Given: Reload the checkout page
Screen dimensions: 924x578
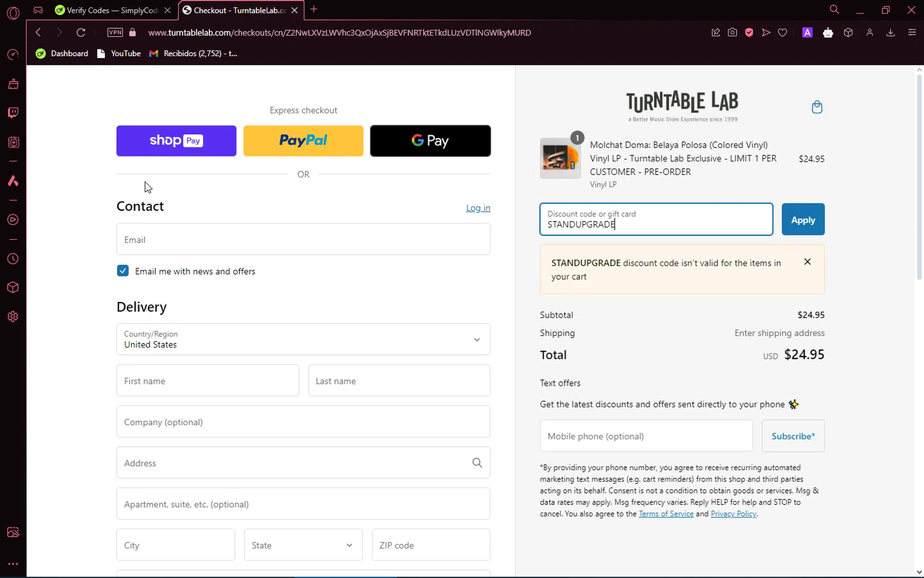Looking at the screenshot, I should 81,33.
